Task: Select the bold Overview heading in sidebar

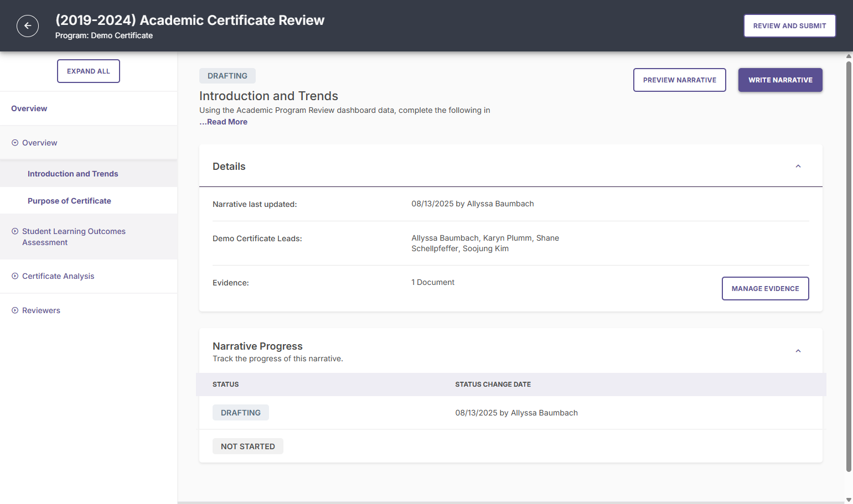Action: pos(29,108)
